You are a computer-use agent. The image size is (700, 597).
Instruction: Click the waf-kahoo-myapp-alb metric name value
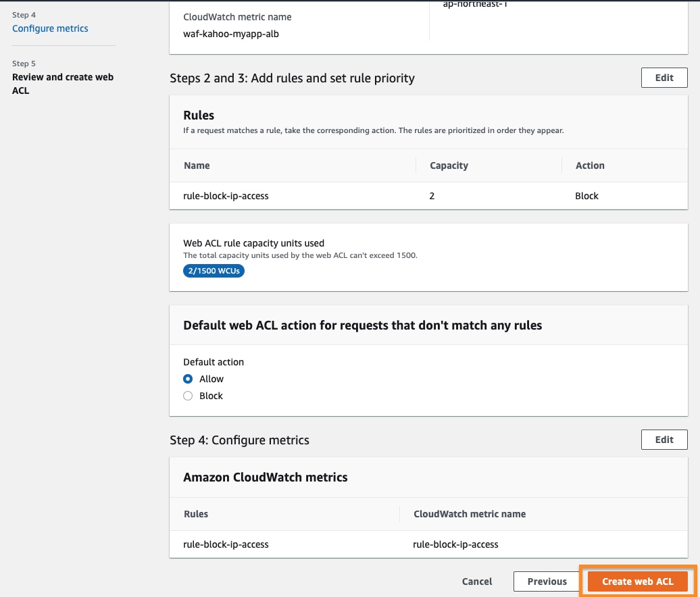pos(231,34)
